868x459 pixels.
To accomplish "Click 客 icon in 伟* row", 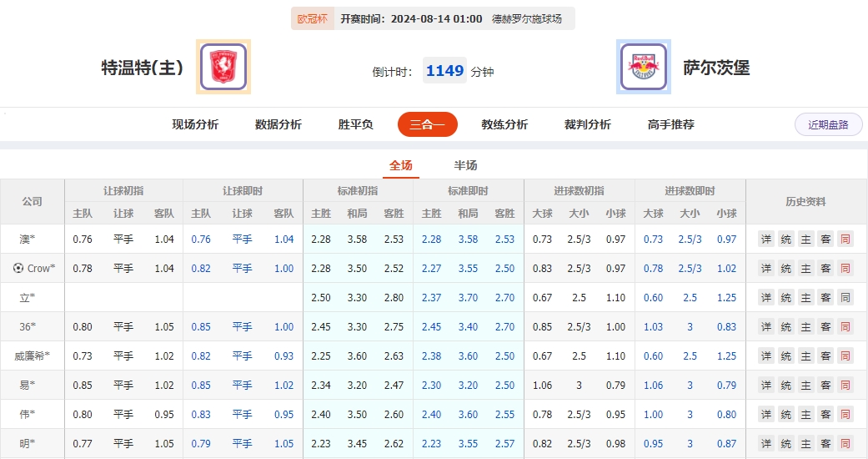I will click(826, 415).
